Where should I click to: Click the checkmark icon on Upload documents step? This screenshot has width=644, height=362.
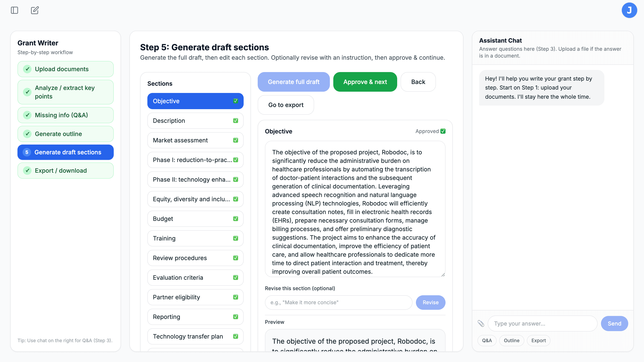[x=27, y=69]
